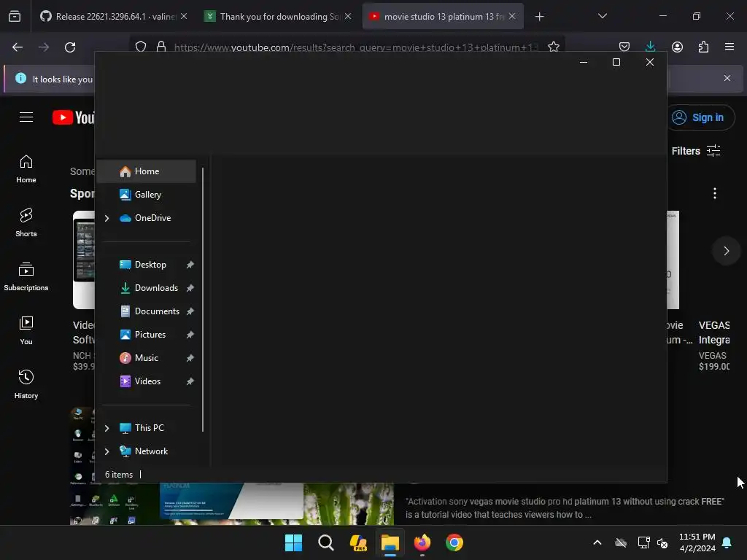Show hidden system tray icons

597,542
